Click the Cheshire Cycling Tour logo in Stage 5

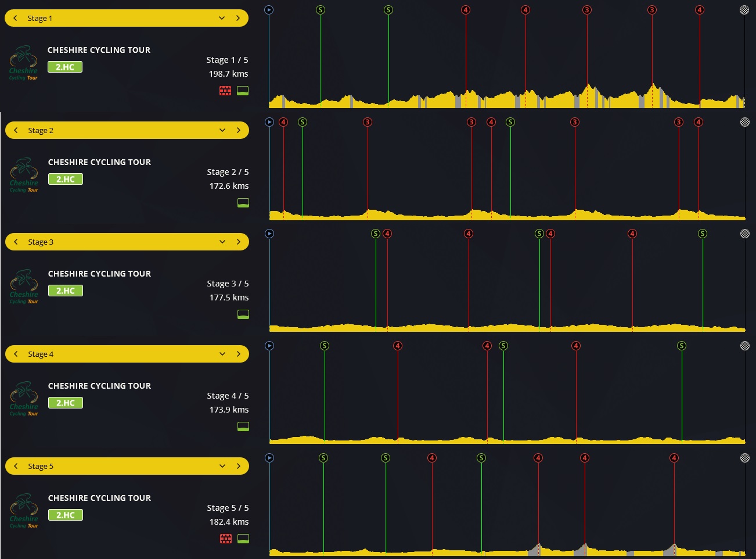click(x=24, y=511)
